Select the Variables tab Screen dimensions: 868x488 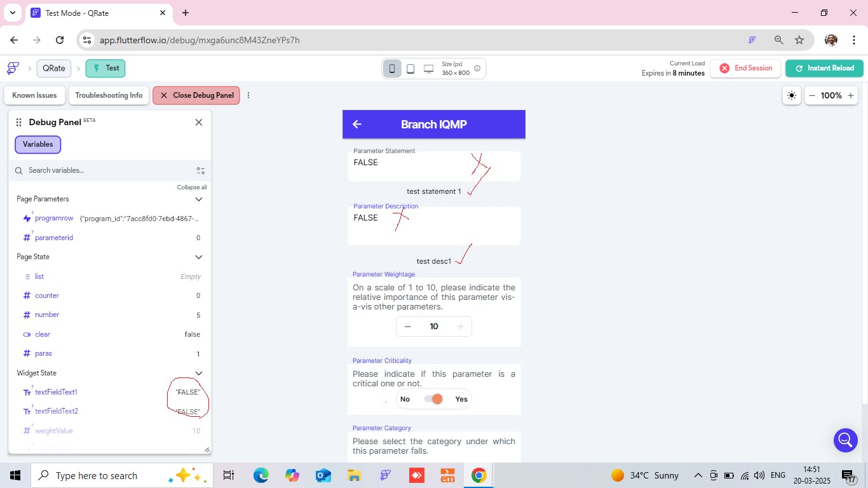pyautogui.click(x=38, y=144)
